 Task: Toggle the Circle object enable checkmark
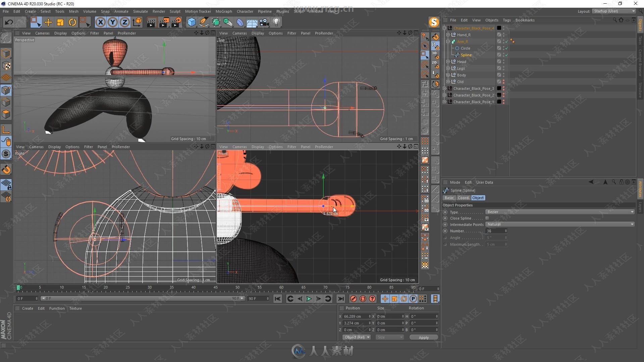tap(507, 48)
